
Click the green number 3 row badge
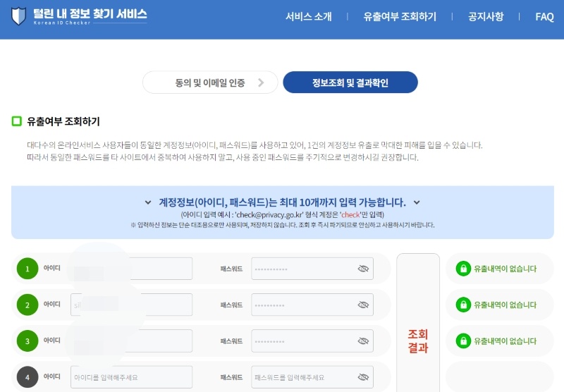click(27, 341)
